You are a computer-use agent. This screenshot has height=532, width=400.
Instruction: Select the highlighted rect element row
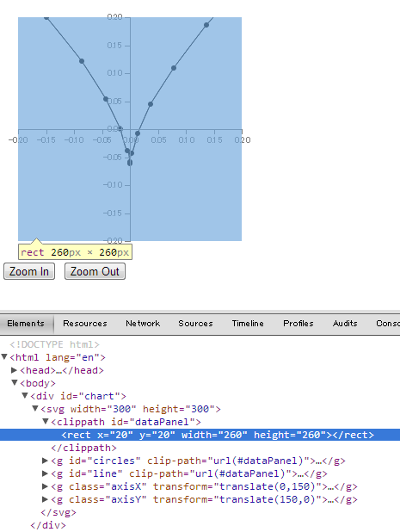point(200,435)
